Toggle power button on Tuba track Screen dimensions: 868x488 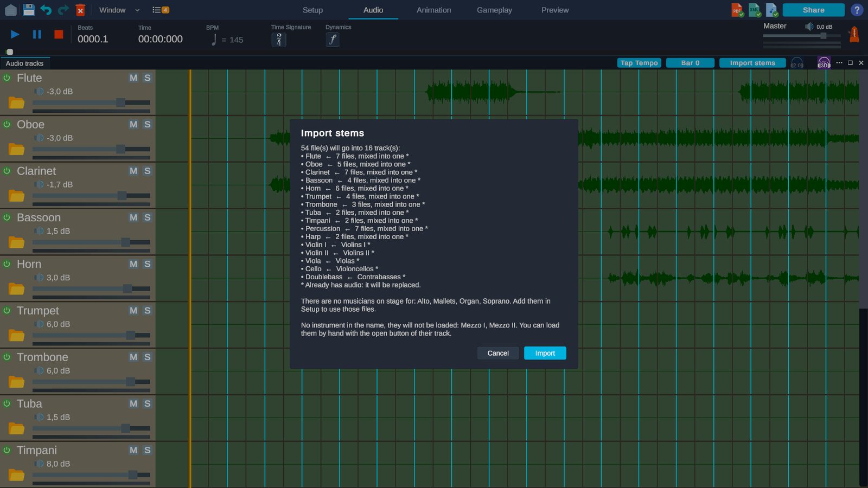[7, 403]
